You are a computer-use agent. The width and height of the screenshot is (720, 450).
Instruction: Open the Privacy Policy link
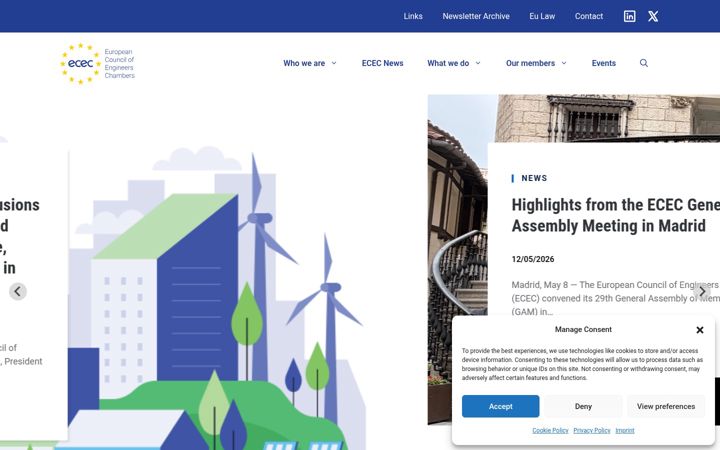(x=591, y=430)
